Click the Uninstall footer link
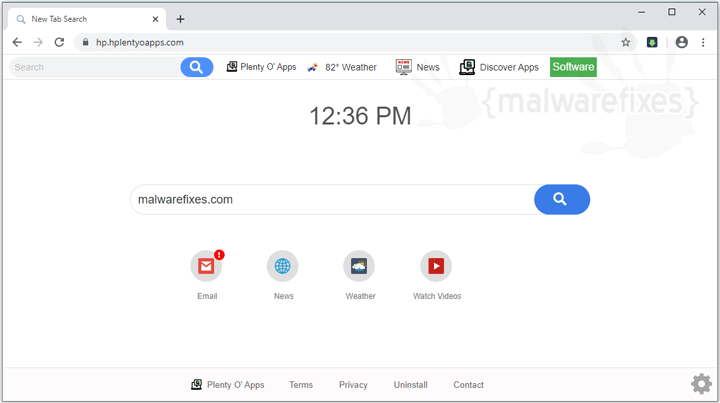Viewport: 720px width, 403px height. [411, 385]
